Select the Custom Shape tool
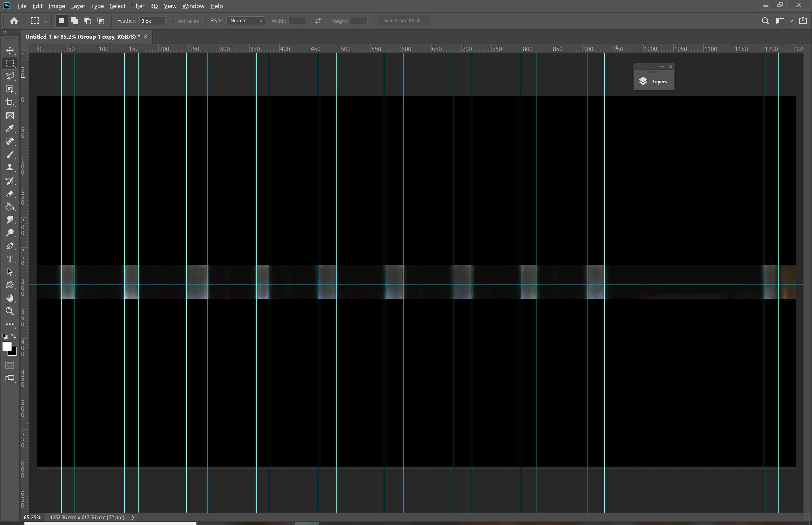The width and height of the screenshot is (812, 525). [x=10, y=285]
